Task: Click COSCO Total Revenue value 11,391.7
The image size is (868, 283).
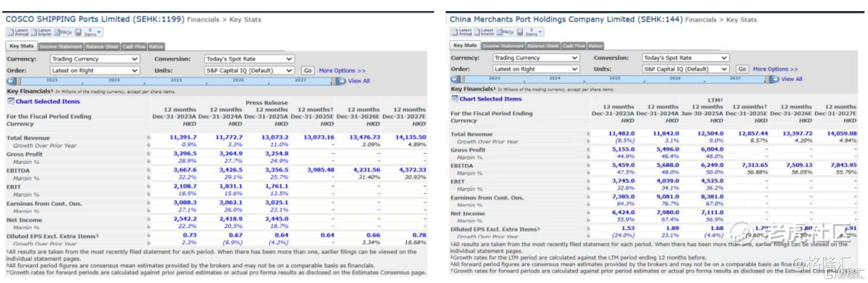Action: click(183, 137)
